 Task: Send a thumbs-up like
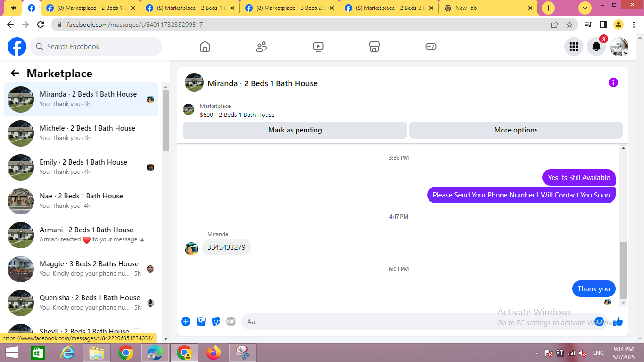(619, 321)
